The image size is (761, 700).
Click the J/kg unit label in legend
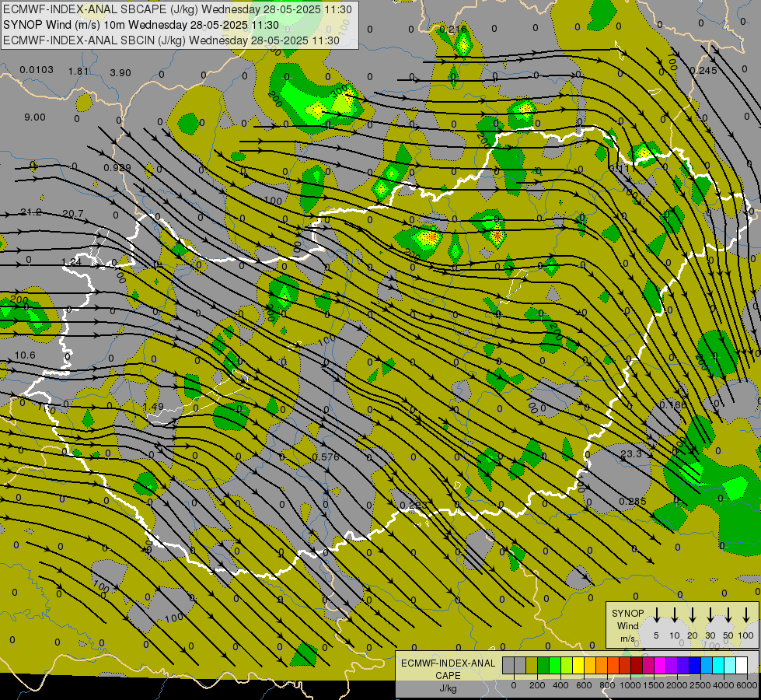[449, 689]
